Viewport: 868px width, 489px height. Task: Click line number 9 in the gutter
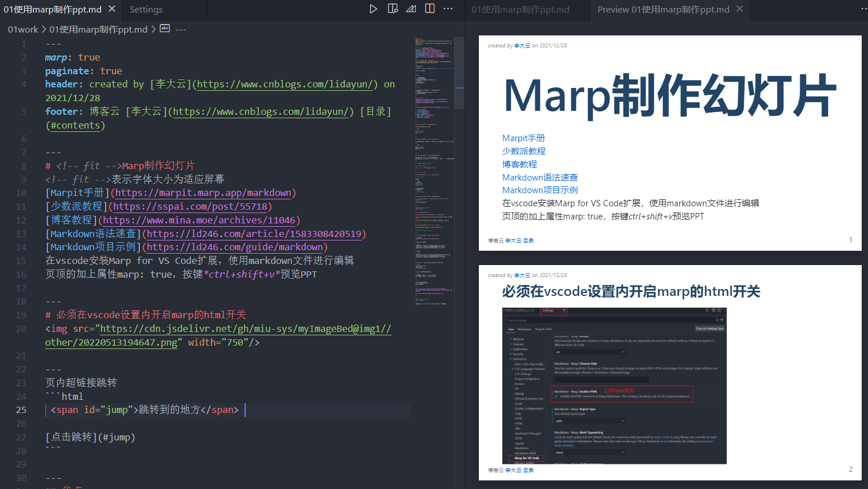24,179
